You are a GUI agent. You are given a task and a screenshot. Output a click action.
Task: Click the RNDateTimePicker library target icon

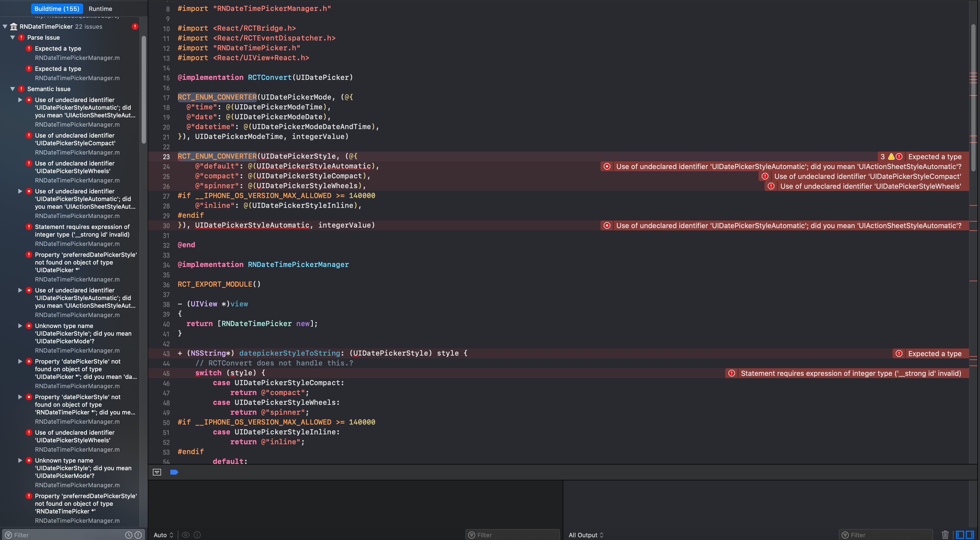pos(14,27)
